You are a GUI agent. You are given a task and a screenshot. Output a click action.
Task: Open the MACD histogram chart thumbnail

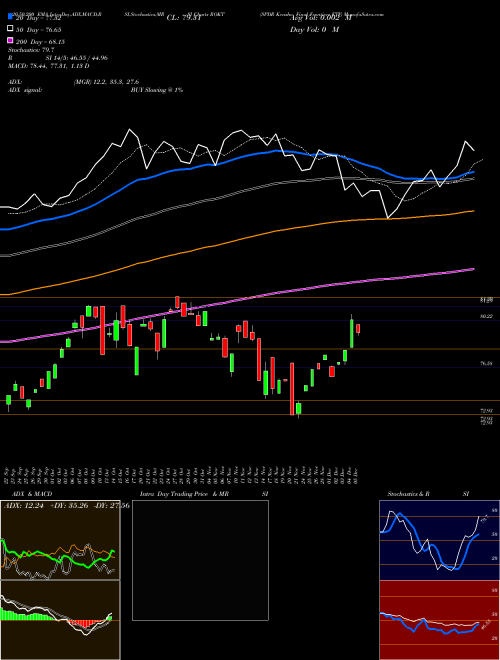(60, 620)
